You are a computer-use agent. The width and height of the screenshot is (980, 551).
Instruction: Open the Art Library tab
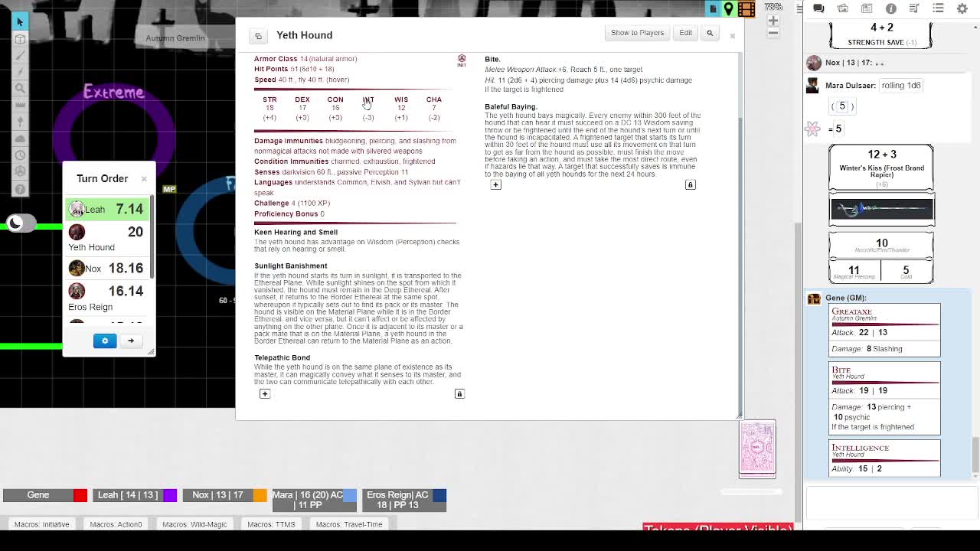point(843,8)
